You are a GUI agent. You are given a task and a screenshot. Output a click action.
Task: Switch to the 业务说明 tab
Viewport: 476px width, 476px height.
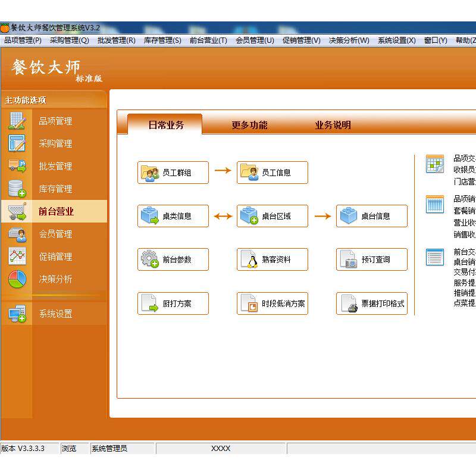(333, 125)
